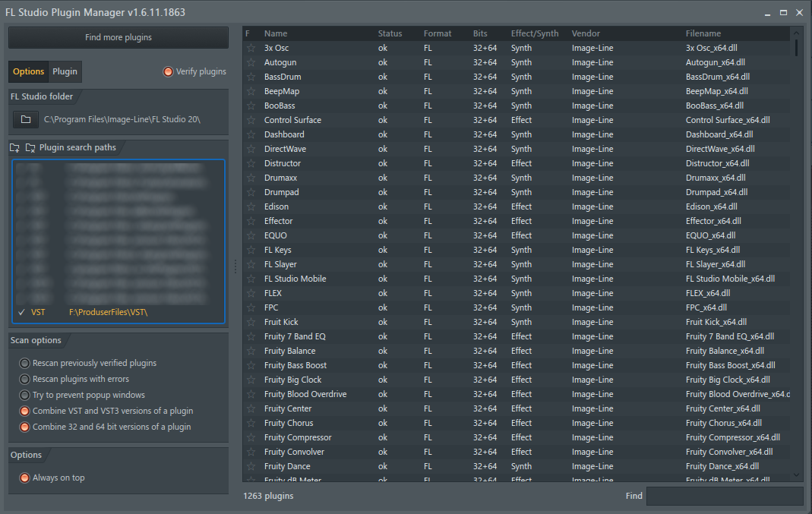812x514 pixels.
Task: Toggle favorite star for Edison
Action: tap(251, 207)
